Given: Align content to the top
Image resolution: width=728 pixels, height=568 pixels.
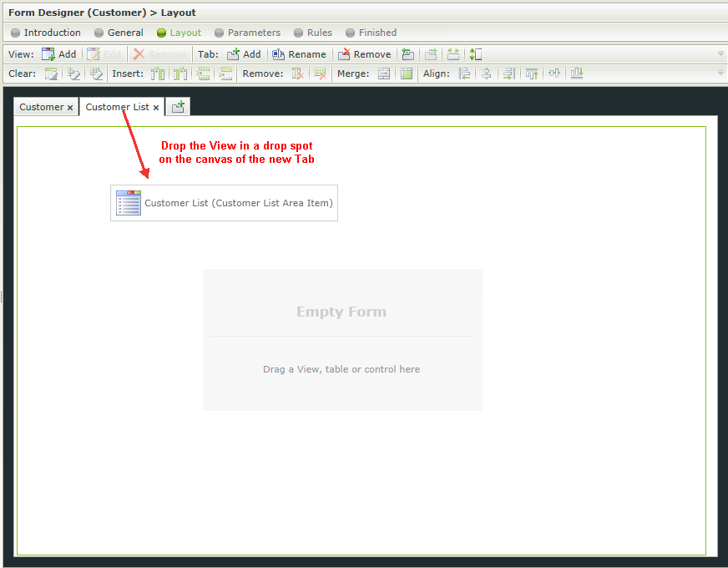Looking at the screenshot, I should coord(532,74).
